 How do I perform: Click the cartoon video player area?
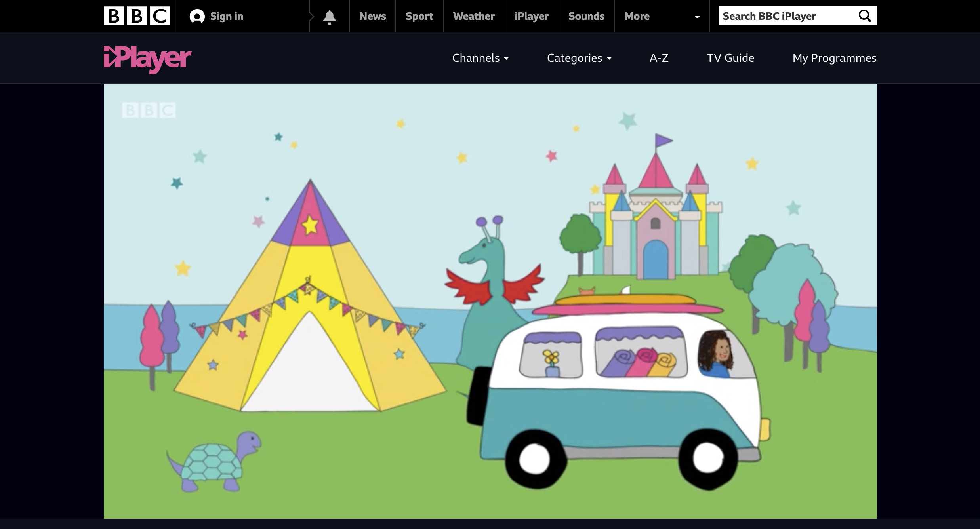pyautogui.click(x=490, y=301)
